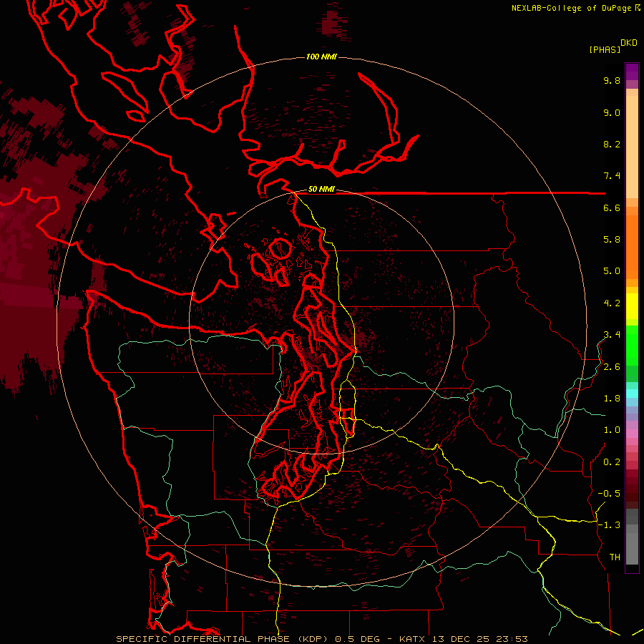
Task: Click the 1.0 legend value
Action: pos(612,430)
